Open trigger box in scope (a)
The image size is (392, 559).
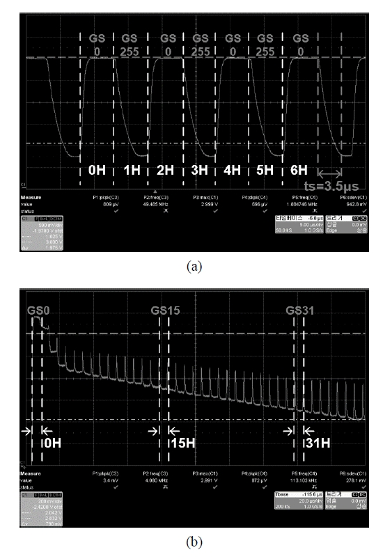click(x=346, y=224)
